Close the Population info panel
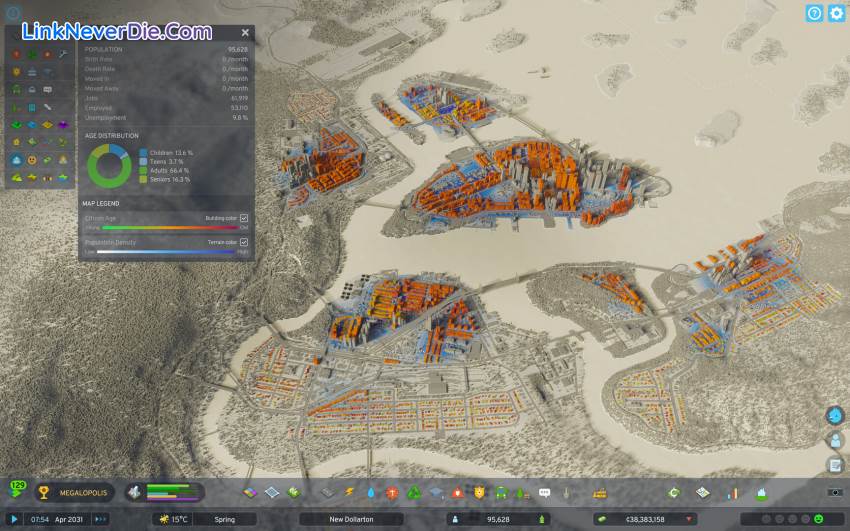Screen dimensions: 850x531 (x=245, y=33)
